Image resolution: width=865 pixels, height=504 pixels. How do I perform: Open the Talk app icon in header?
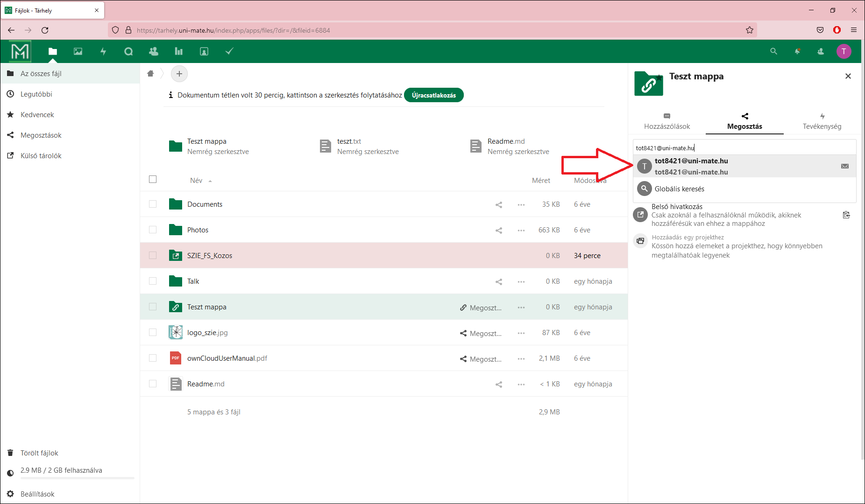(x=128, y=51)
